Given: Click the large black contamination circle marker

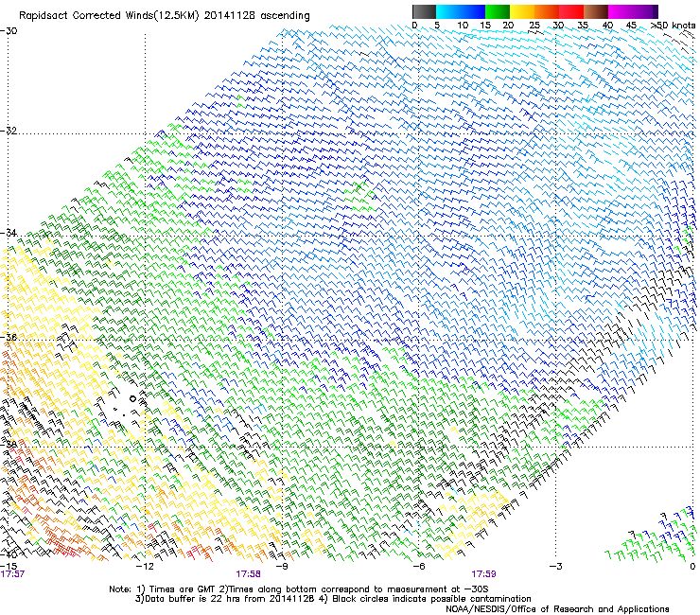Looking at the screenshot, I should click(x=132, y=399).
